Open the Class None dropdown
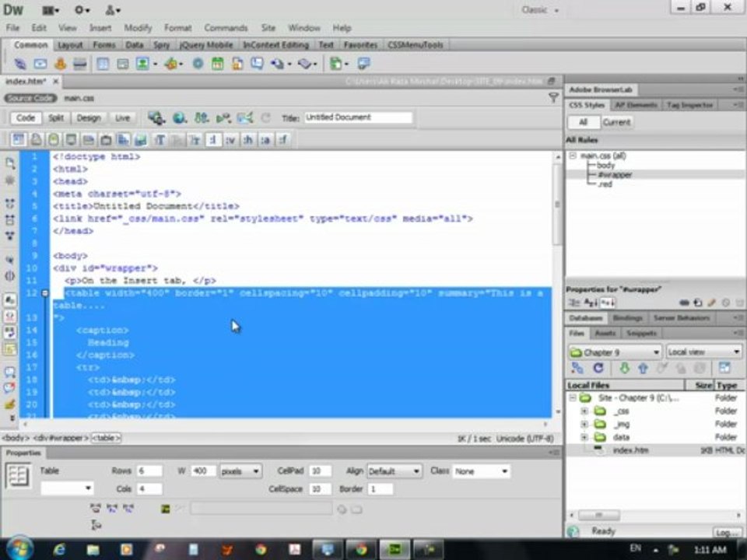Screen dimensions: 747x560 click(x=481, y=471)
